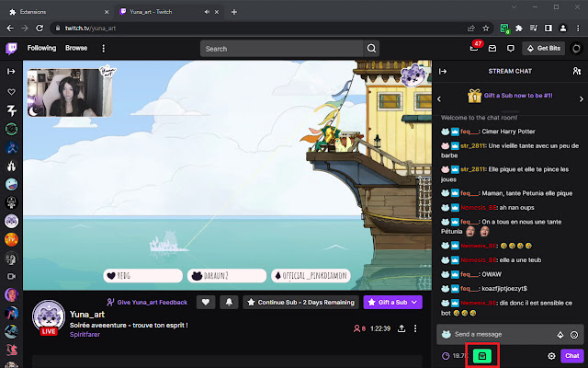
Task: Open the heart followed channels icon in sidebar
Action: point(12,92)
